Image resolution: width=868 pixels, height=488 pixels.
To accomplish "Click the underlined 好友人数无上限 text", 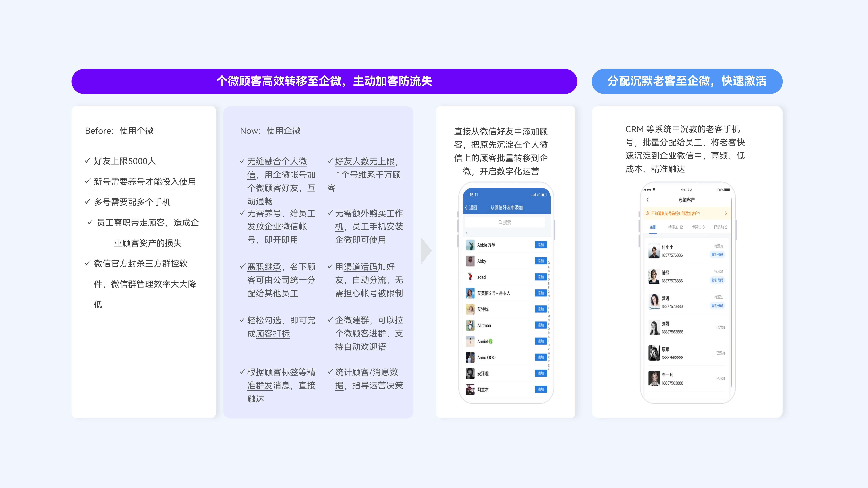I will [365, 161].
